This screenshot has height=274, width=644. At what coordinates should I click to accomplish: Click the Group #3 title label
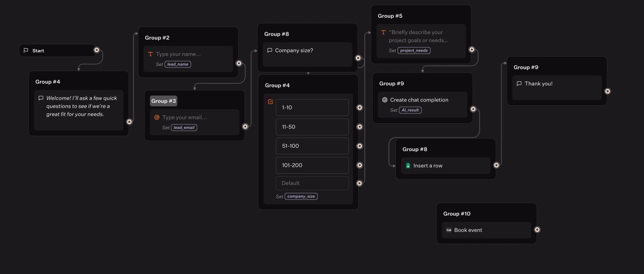coord(164,101)
